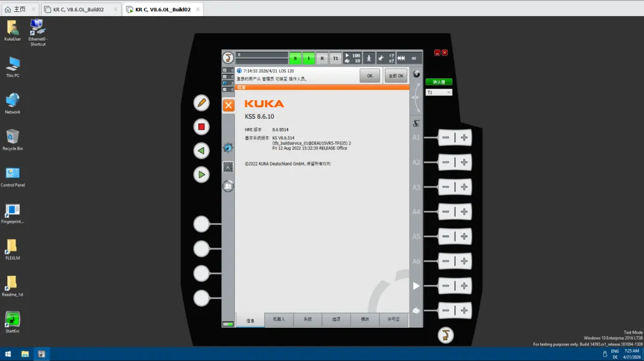Click the jog keys coordinate system icon
644x361 pixels.
[416, 123]
